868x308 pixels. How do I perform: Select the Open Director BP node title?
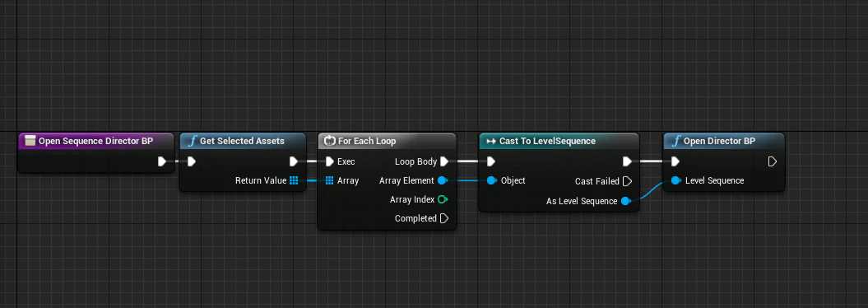click(720, 142)
